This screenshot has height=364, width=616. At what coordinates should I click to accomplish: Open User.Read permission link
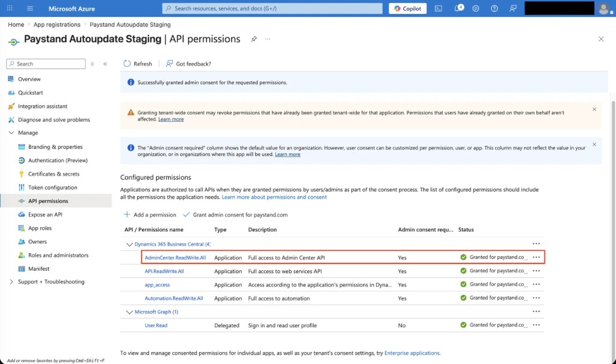pyautogui.click(x=156, y=325)
